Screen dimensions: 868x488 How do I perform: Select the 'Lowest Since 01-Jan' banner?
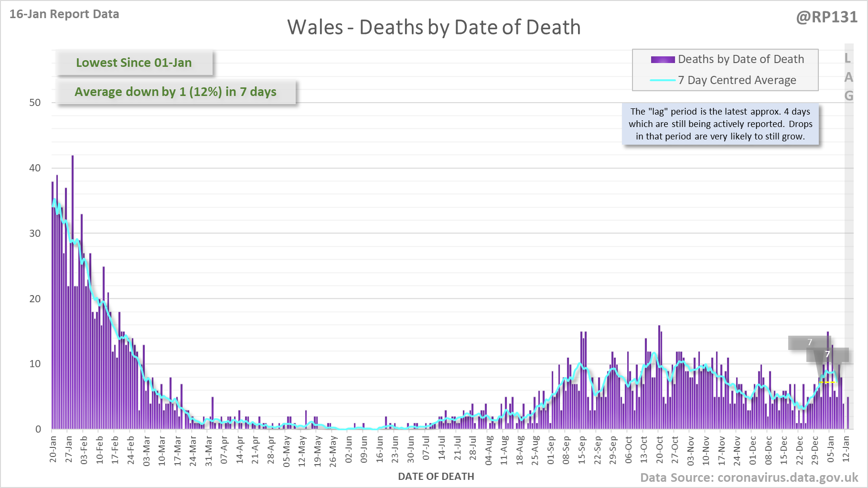[x=134, y=63]
